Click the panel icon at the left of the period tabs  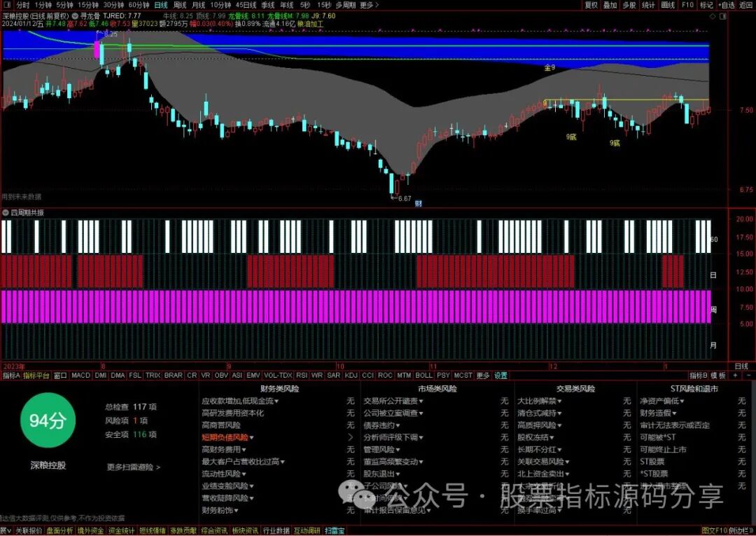[x=7, y=5]
